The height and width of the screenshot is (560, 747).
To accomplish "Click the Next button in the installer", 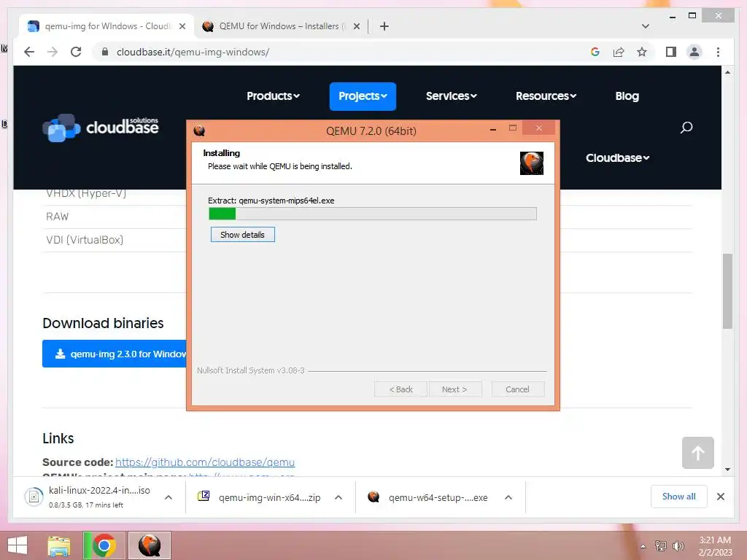I will click(454, 389).
